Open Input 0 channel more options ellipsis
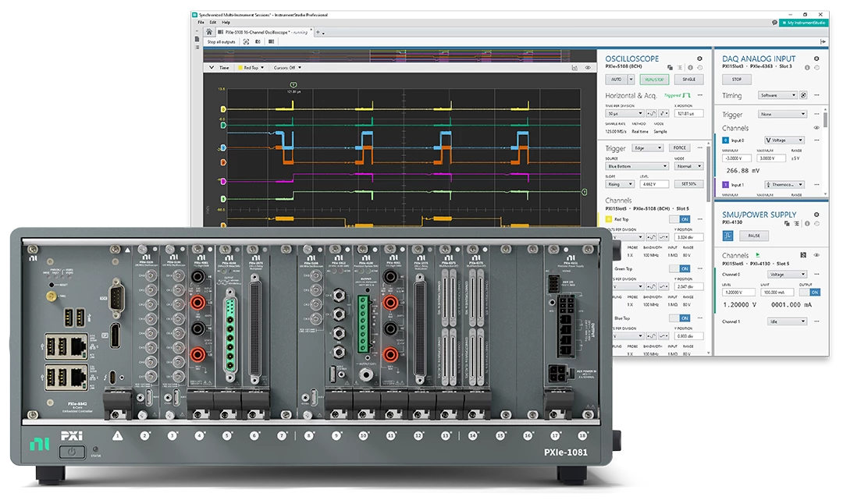Screen dimensions: 843x504 point(816,140)
